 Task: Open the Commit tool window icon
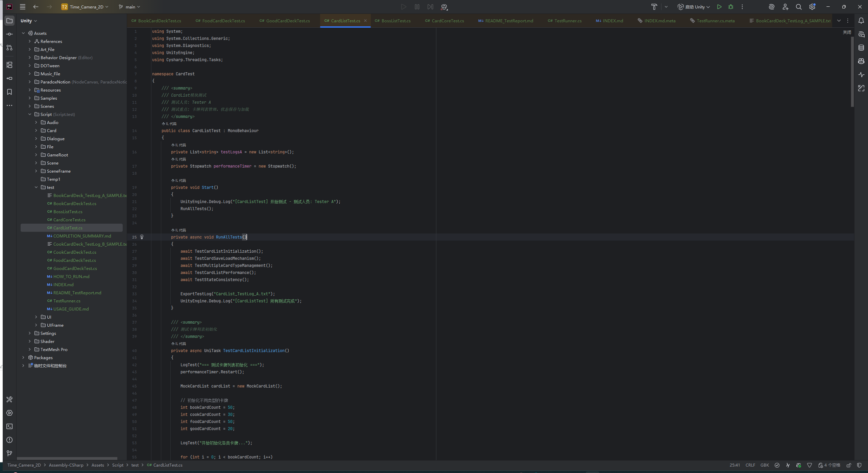click(9, 34)
